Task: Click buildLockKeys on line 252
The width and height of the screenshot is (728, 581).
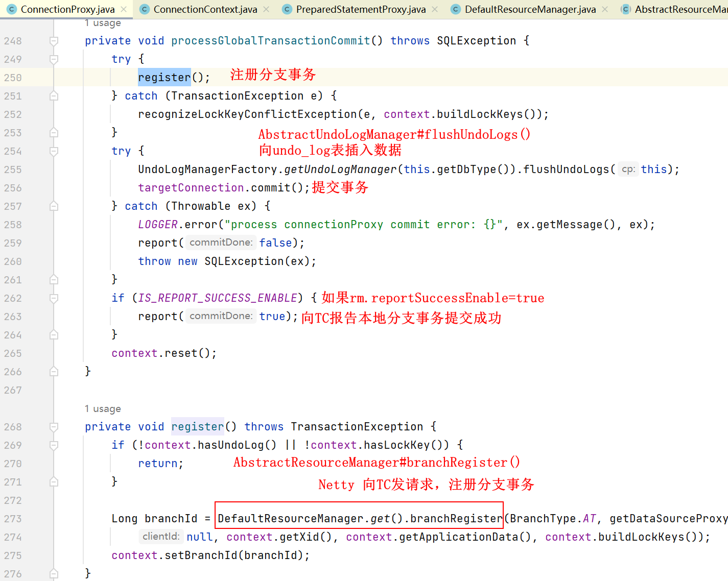Action: point(480,114)
